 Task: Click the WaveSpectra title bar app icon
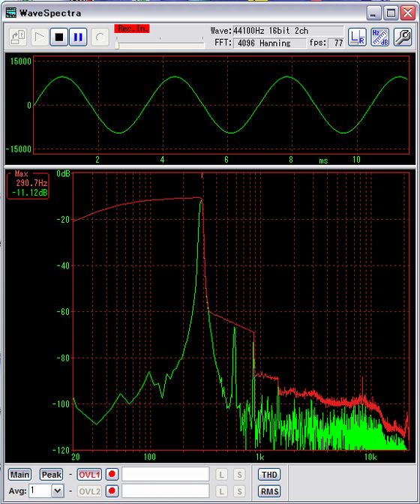point(11,13)
